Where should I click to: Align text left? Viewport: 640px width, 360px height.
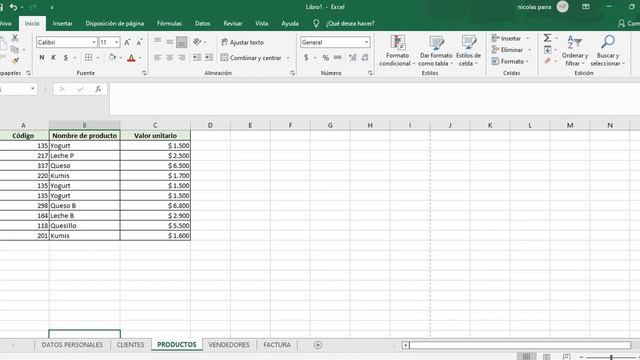pos(158,58)
